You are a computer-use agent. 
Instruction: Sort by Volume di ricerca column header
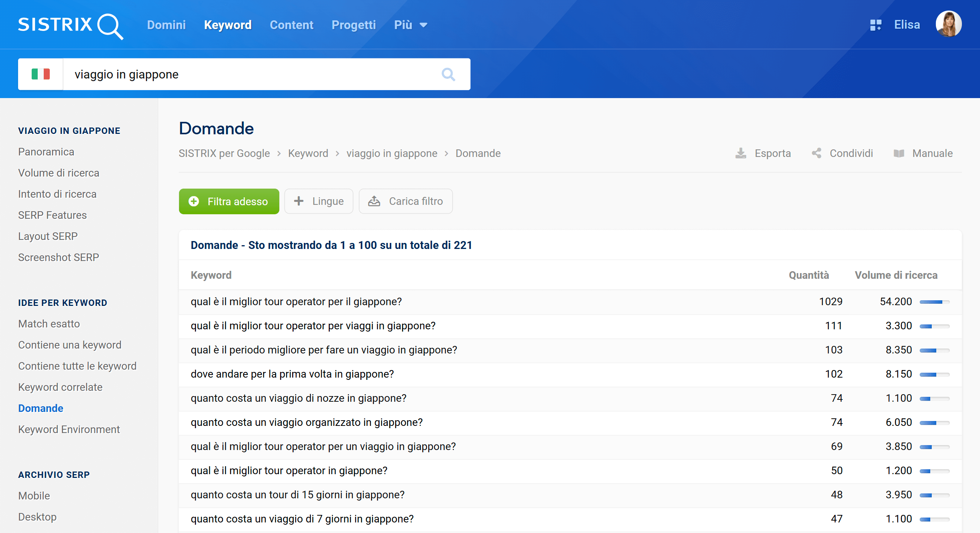pos(896,275)
